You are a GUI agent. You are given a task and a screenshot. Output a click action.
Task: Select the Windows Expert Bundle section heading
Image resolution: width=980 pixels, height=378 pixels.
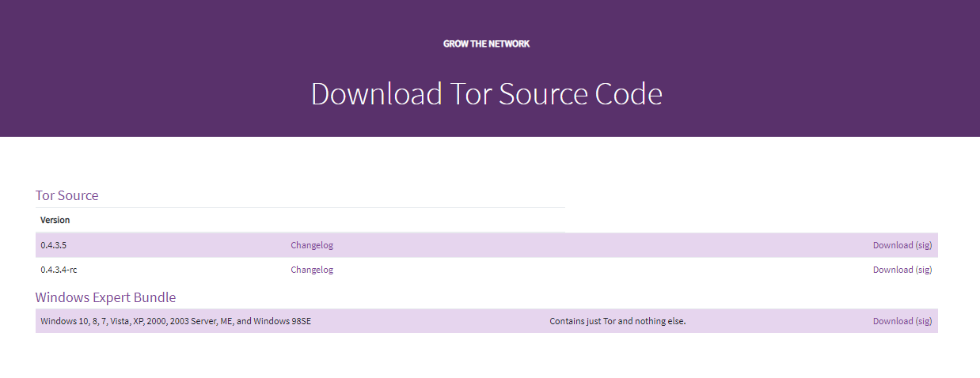[x=105, y=297]
